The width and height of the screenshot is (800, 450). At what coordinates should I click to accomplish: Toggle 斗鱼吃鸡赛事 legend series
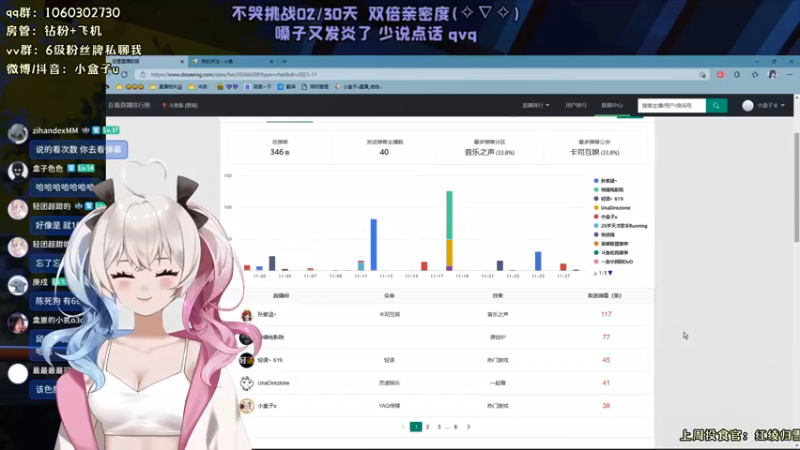pos(611,253)
